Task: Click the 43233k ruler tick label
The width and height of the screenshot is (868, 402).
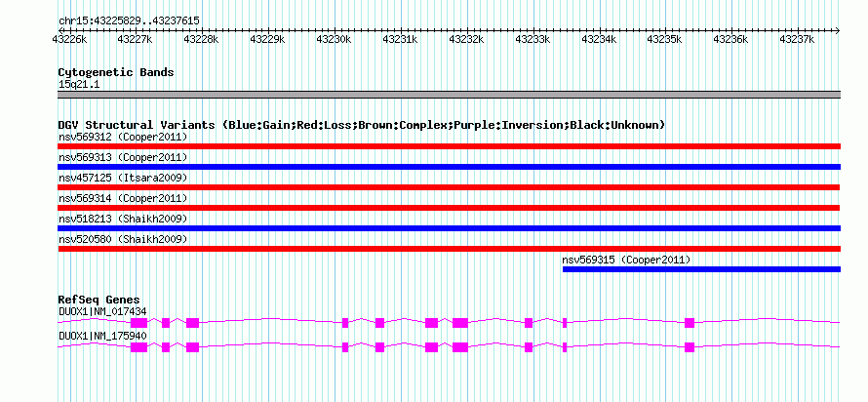Action: click(x=533, y=40)
